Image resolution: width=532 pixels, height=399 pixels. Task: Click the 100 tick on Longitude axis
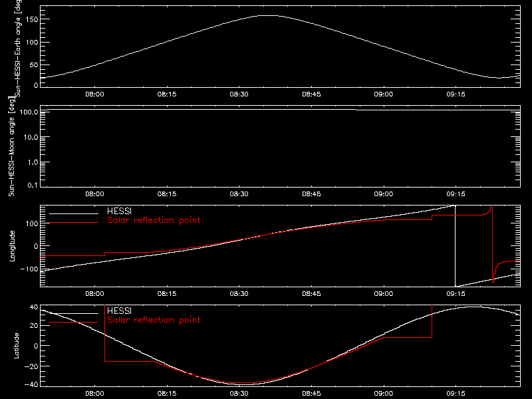tap(31, 223)
